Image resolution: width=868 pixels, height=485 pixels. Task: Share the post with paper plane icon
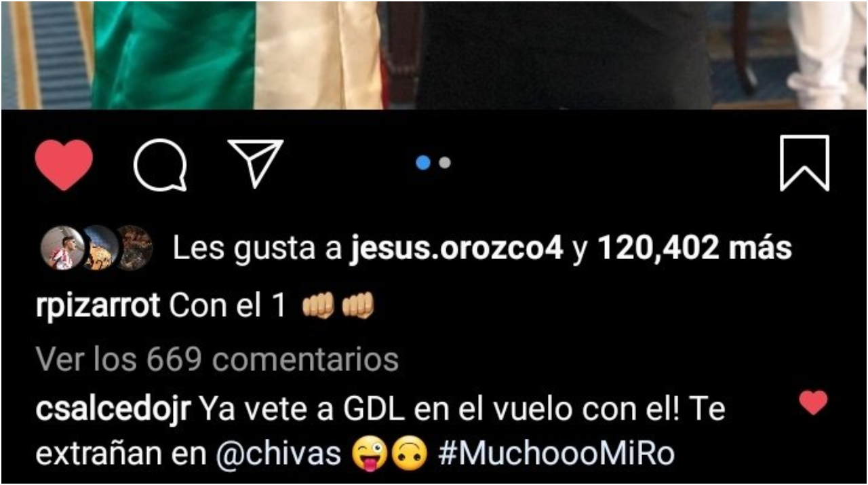(x=256, y=163)
